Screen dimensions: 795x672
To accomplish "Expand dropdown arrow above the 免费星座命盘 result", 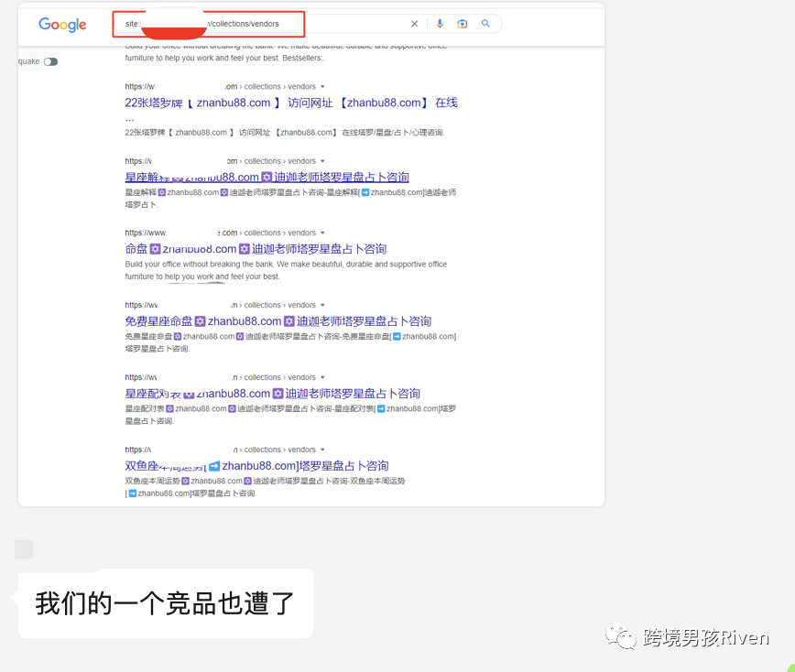I will point(322,306).
